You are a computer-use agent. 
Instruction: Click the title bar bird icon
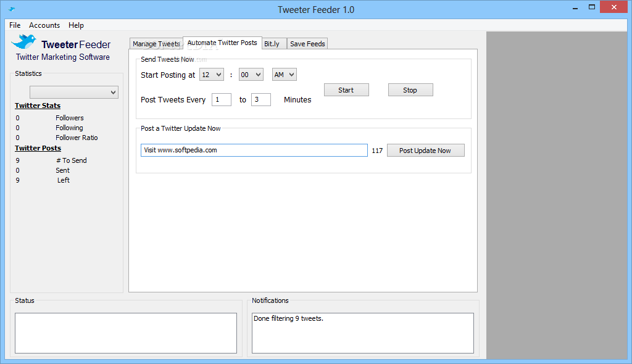(x=12, y=9)
